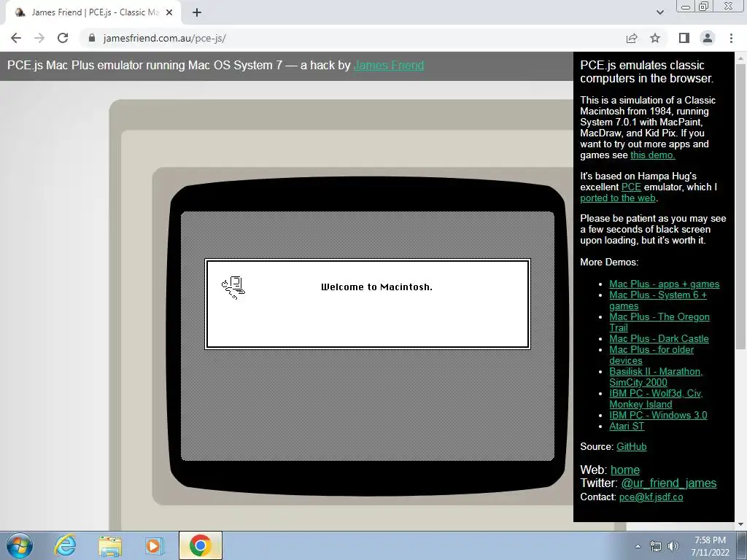Click the Welcome to Macintosh dialog
747x560 pixels.
[x=368, y=304]
